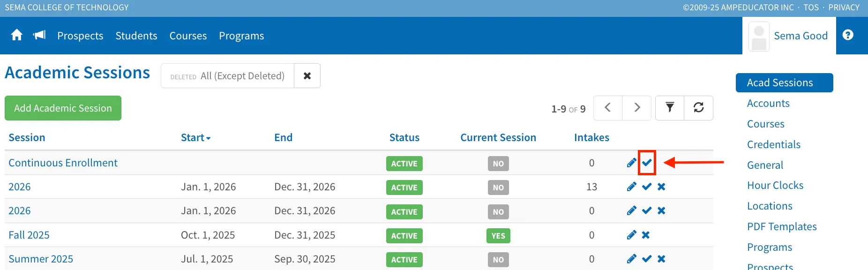
Task: Open the Deleted 'All (Except Deleted)' filter
Action: click(227, 76)
